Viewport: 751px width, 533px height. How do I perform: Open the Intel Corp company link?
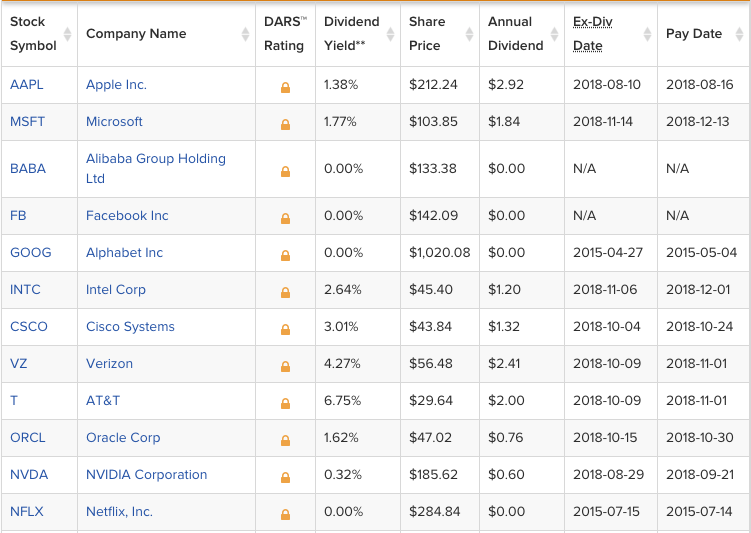tap(116, 290)
